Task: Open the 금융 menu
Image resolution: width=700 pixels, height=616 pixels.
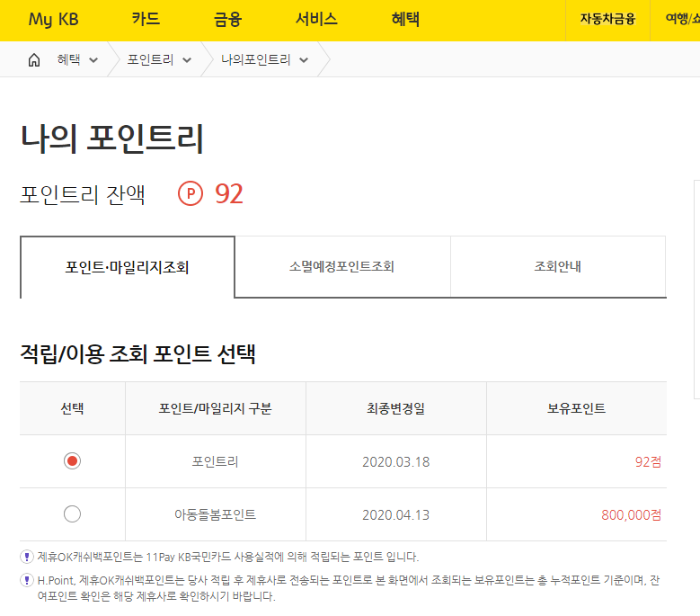Action: click(x=227, y=19)
